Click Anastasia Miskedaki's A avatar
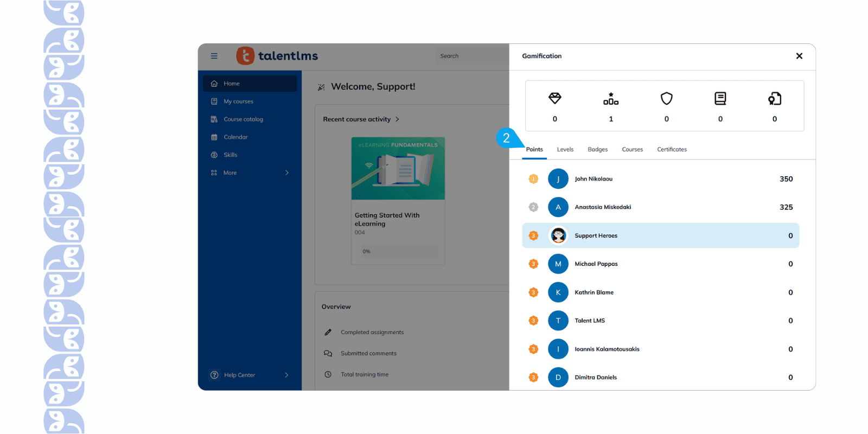 (x=558, y=207)
